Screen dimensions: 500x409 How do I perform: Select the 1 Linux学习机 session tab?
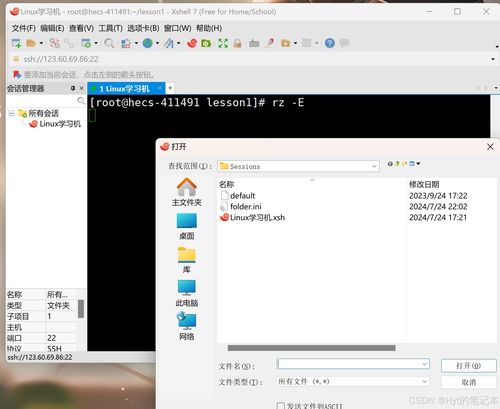pyautogui.click(x=125, y=89)
